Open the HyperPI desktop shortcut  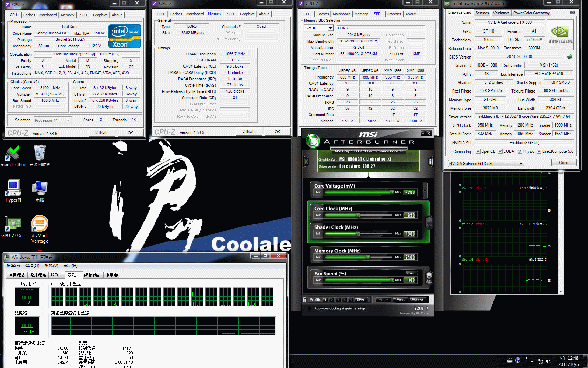coord(13,191)
